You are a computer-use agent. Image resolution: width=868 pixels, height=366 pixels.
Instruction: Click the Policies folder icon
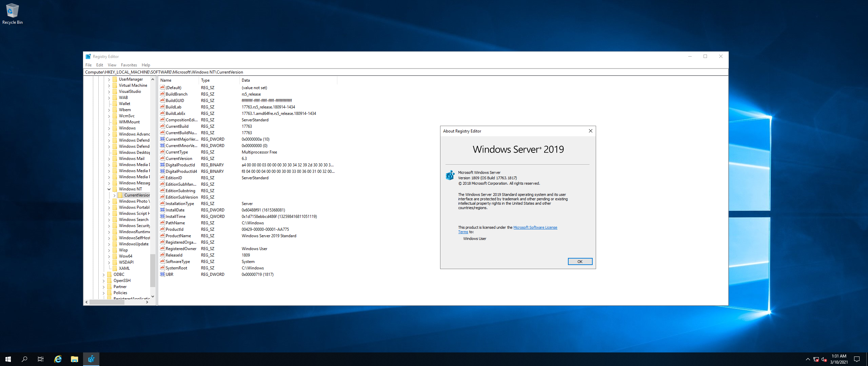coord(109,292)
